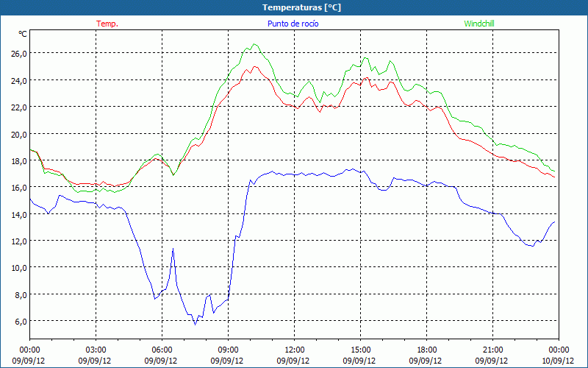Click the 24,0 y-axis value
The height and width of the screenshot is (368, 588).
[19, 80]
